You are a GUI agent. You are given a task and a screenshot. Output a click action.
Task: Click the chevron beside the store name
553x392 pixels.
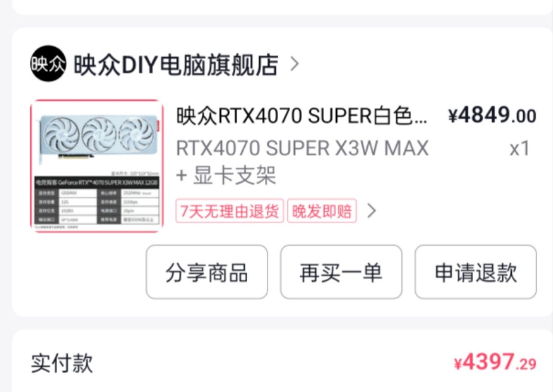point(294,64)
